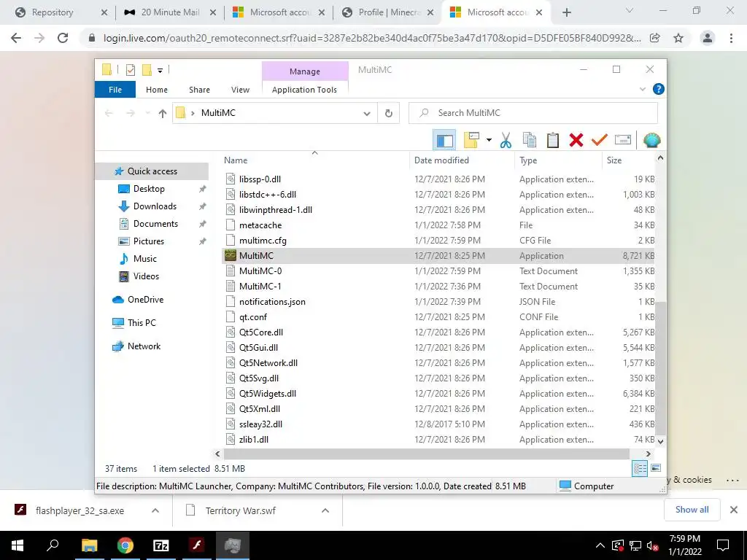The image size is (747, 560).
Task: Open Explorer Help with blue question icon
Action: [x=659, y=89]
